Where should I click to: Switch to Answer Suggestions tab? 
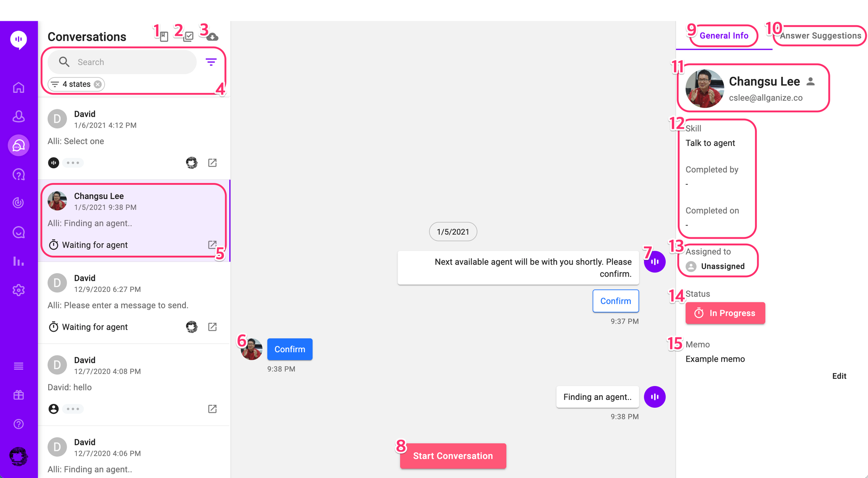[x=820, y=36]
